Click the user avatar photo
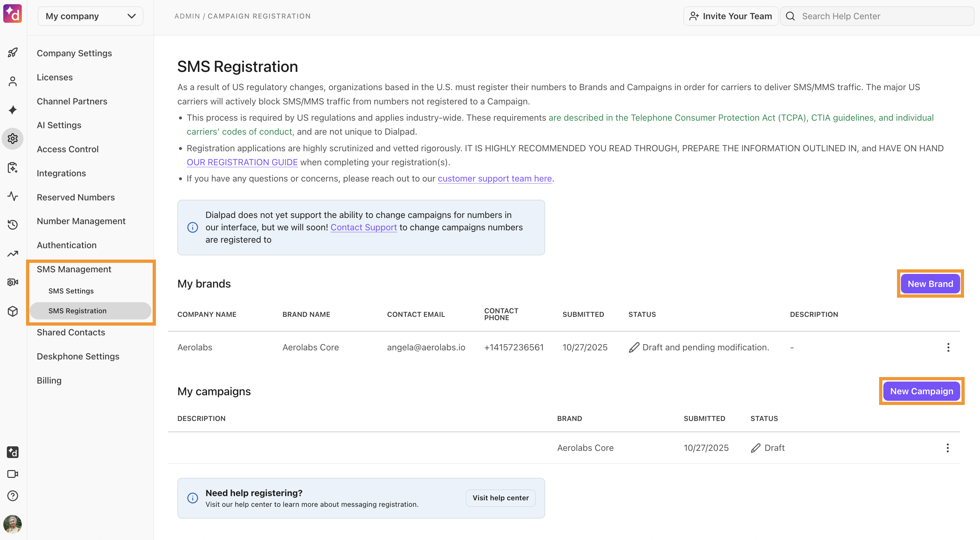980x540 pixels. tap(13, 524)
